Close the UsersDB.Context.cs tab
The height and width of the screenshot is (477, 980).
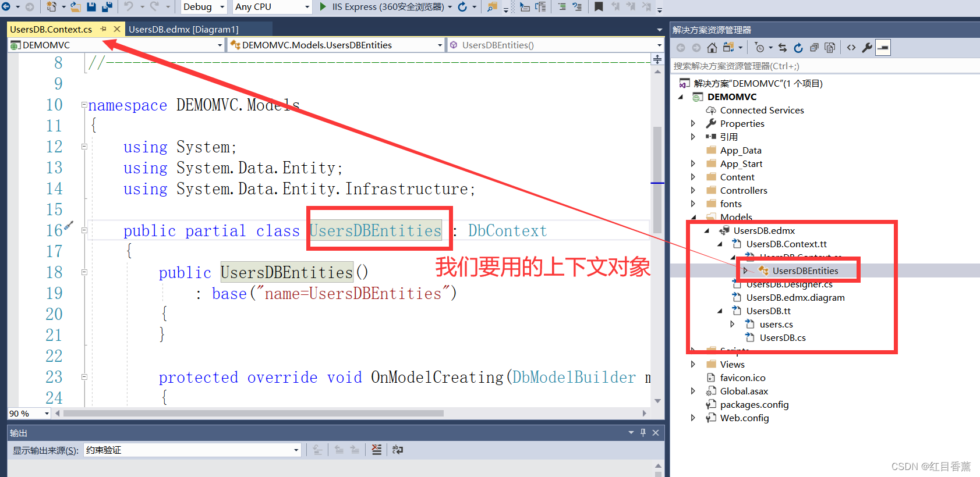coord(117,29)
